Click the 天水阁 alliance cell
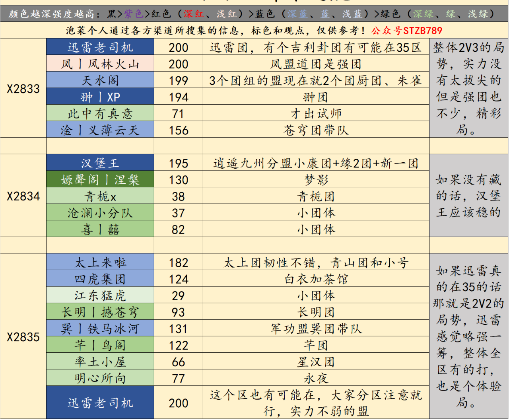This screenshot has width=509, height=420. pos(100,80)
